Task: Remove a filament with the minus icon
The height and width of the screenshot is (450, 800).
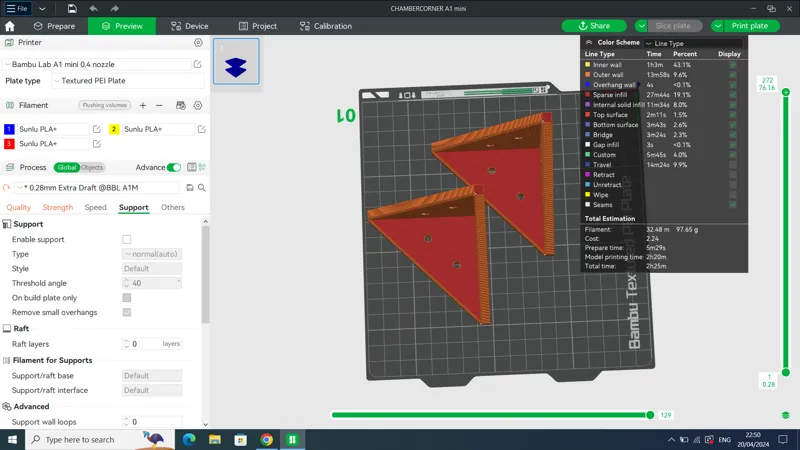Action: pos(159,106)
